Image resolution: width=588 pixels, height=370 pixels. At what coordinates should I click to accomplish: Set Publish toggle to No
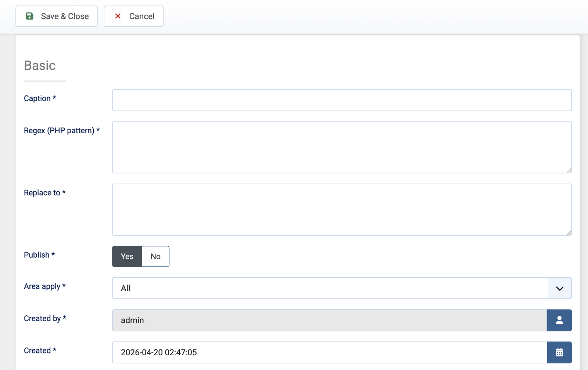155,256
